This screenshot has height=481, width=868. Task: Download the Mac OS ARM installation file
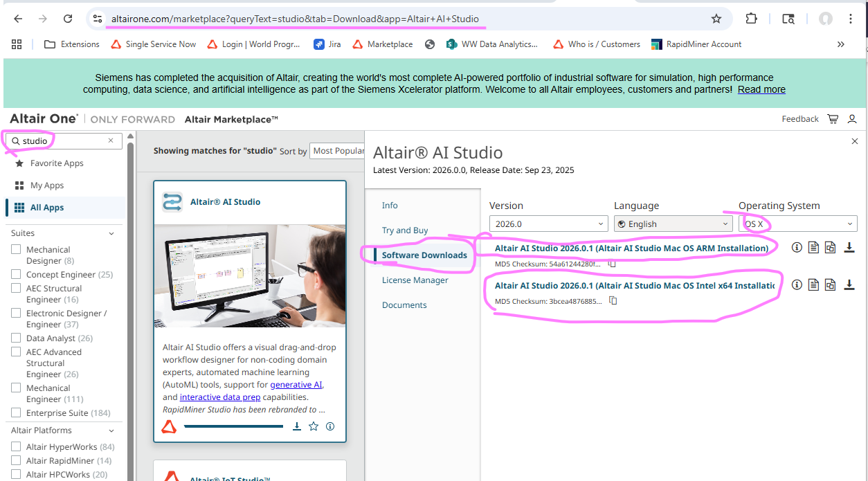point(849,247)
